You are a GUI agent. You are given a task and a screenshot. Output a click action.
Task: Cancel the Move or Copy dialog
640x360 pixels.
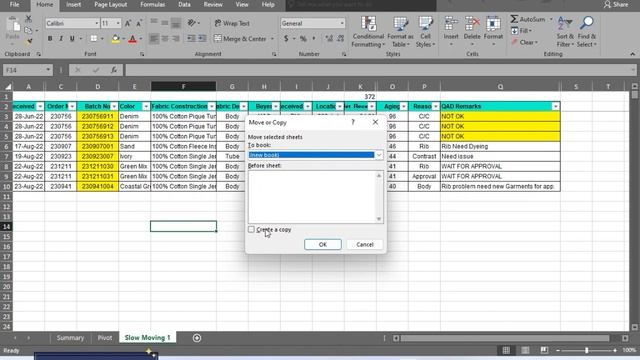coord(364,244)
